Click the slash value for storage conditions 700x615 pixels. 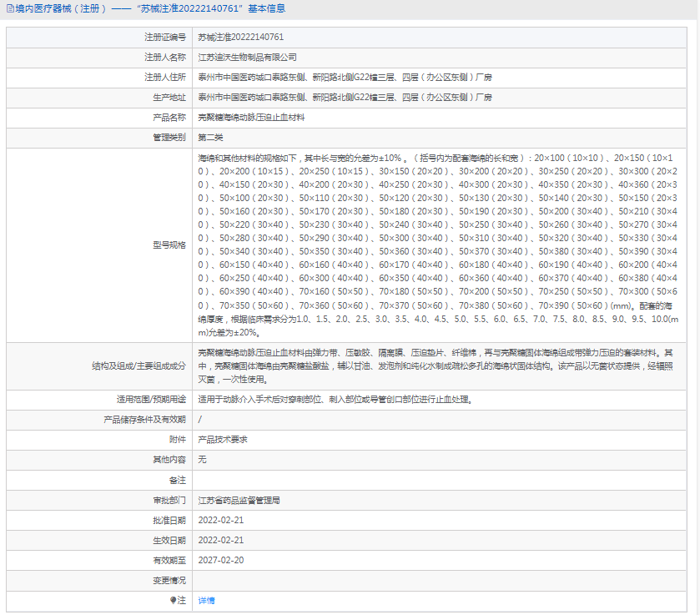[x=200, y=420]
